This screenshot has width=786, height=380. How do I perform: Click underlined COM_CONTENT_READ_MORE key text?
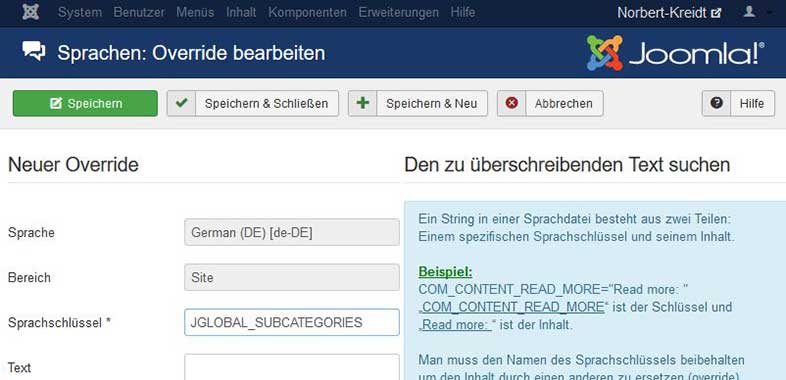[511, 307]
